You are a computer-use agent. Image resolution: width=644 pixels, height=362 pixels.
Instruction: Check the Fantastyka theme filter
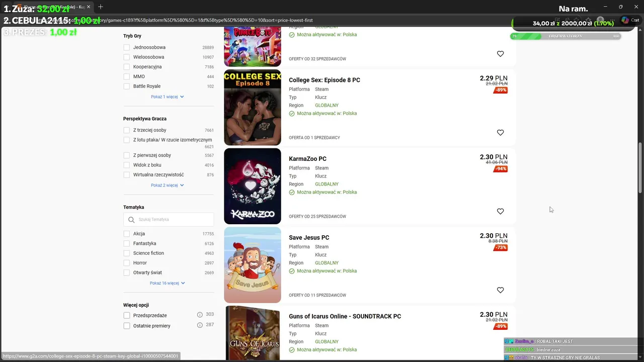tap(127, 243)
